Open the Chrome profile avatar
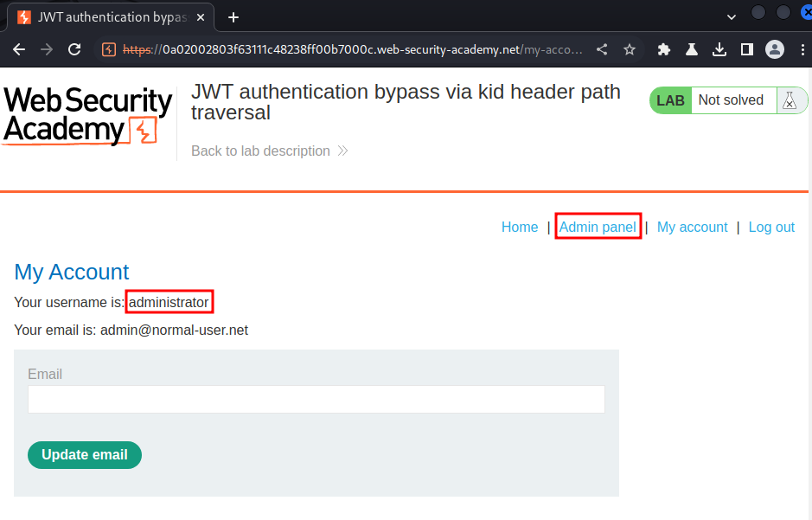This screenshot has width=812, height=520. pyautogui.click(x=775, y=49)
